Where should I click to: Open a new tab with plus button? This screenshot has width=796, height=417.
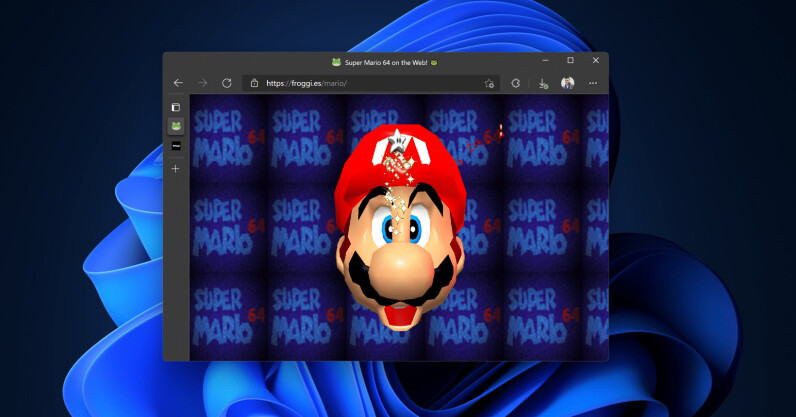176,169
